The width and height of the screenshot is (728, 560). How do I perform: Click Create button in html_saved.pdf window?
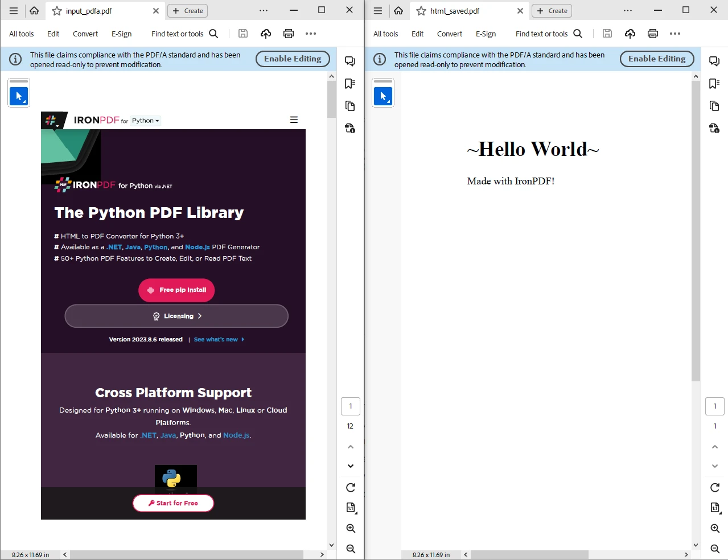point(552,11)
